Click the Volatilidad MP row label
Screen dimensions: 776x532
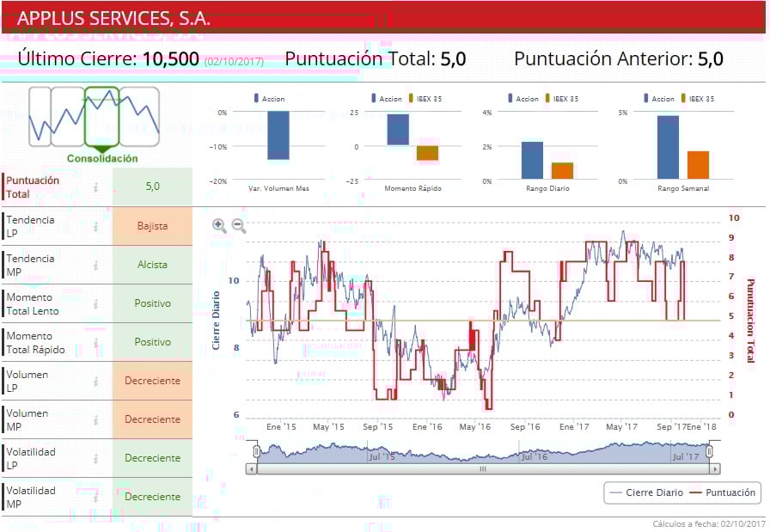(31, 497)
